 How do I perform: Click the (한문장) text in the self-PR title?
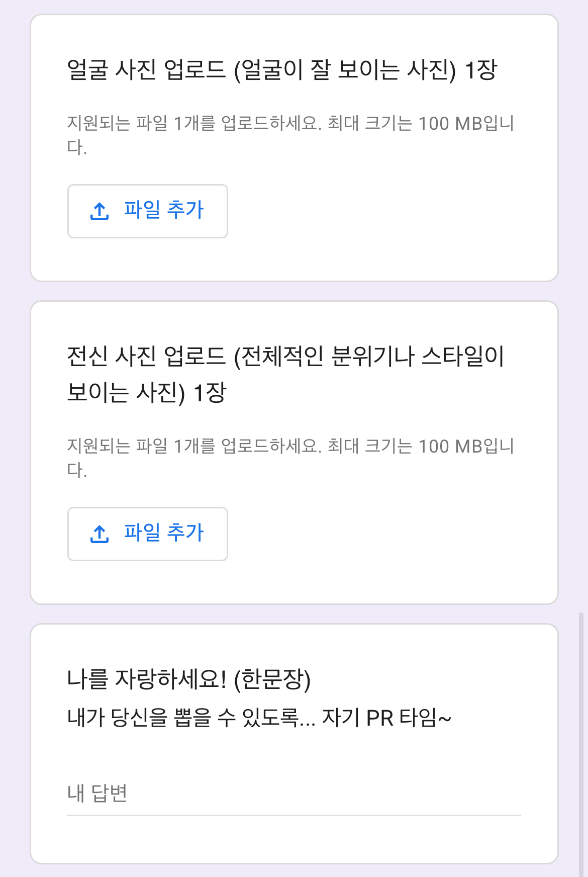272,679
